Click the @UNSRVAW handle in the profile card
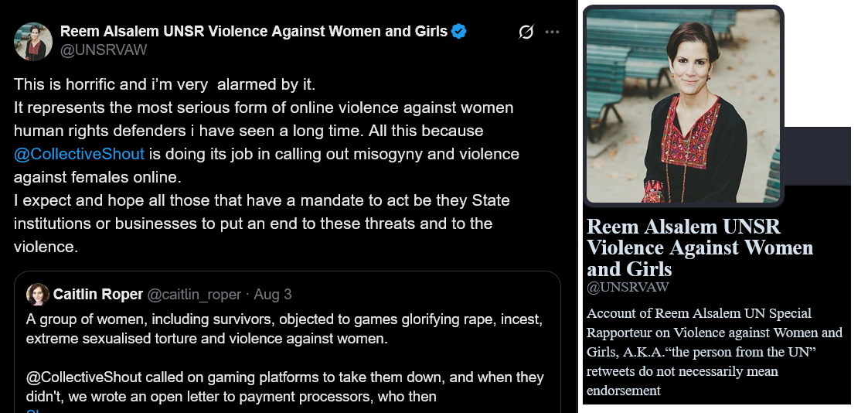Image resolution: width=868 pixels, height=413 pixels. (628, 288)
